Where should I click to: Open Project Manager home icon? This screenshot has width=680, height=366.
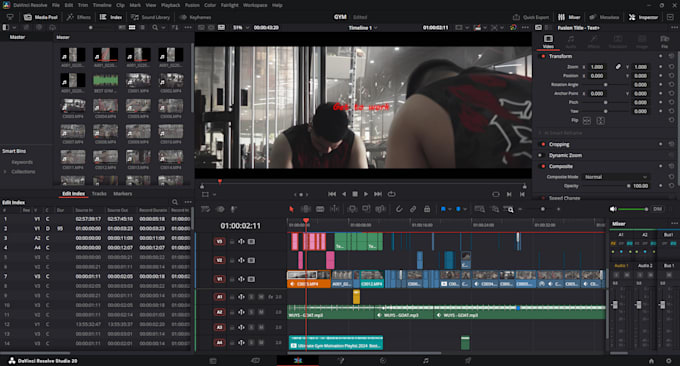point(651,361)
